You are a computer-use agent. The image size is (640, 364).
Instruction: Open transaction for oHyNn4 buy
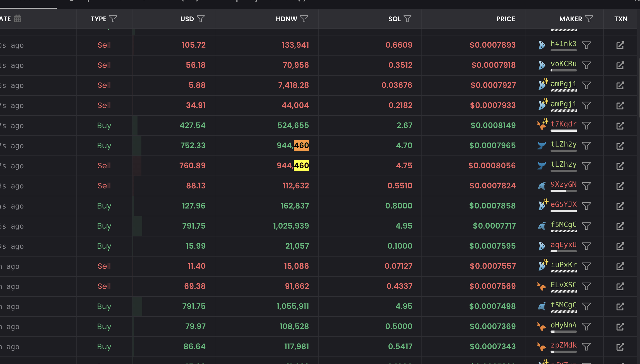[x=620, y=326]
